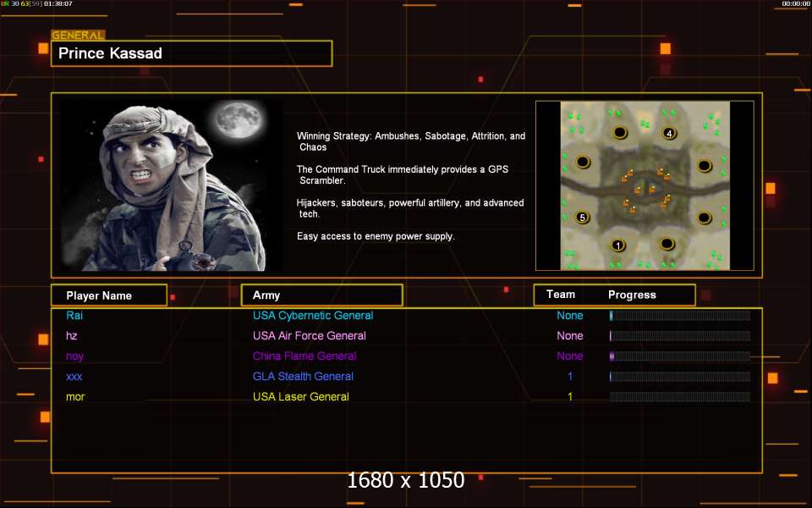Click the central town area on minimap
Viewport: 812px width, 508px height.
645,189
